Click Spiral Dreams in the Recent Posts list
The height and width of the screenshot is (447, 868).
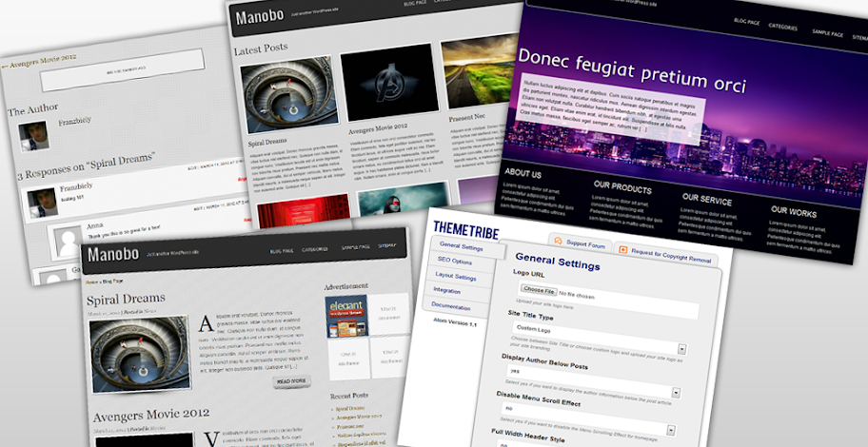pyautogui.click(x=350, y=408)
